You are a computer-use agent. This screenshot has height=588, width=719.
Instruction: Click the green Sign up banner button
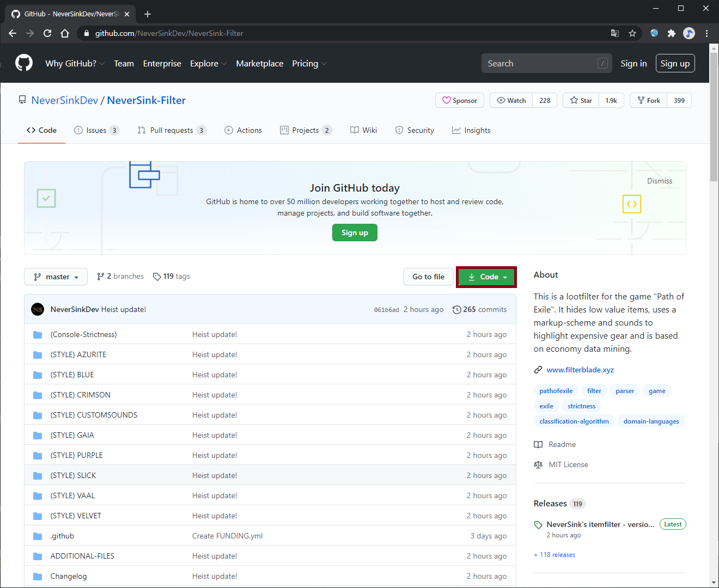(x=355, y=232)
